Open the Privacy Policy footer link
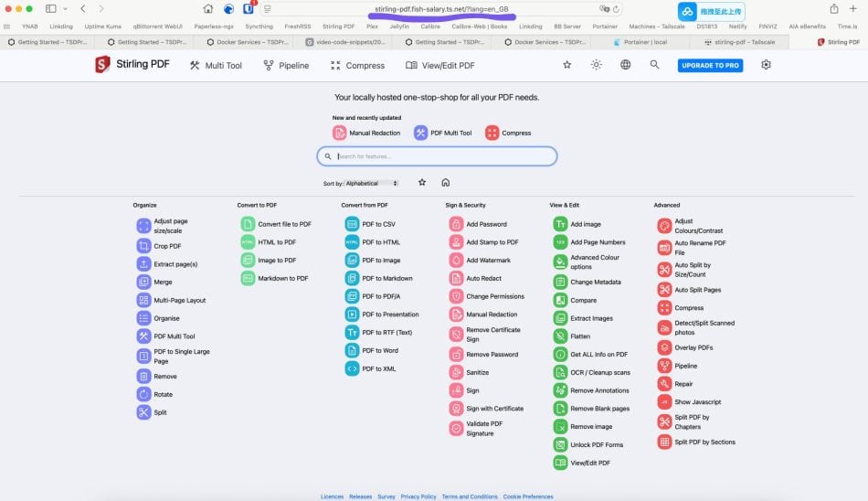The height and width of the screenshot is (501, 868). click(418, 496)
